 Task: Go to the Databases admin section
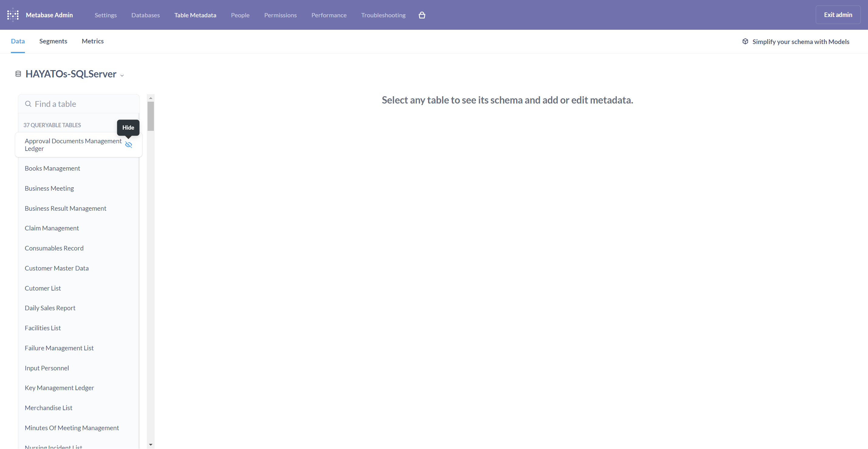click(x=145, y=15)
